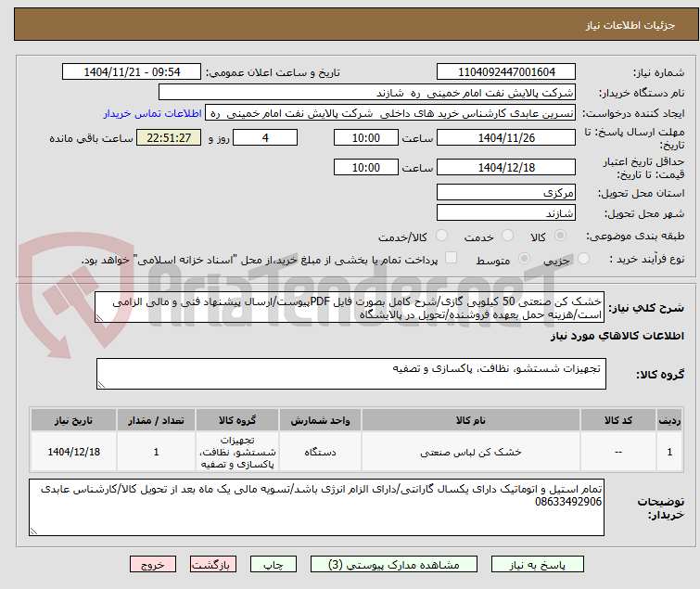This screenshot has width=700, height=589.
Task: Click the شرح کلی نیاز description box
Action: tap(350, 307)
